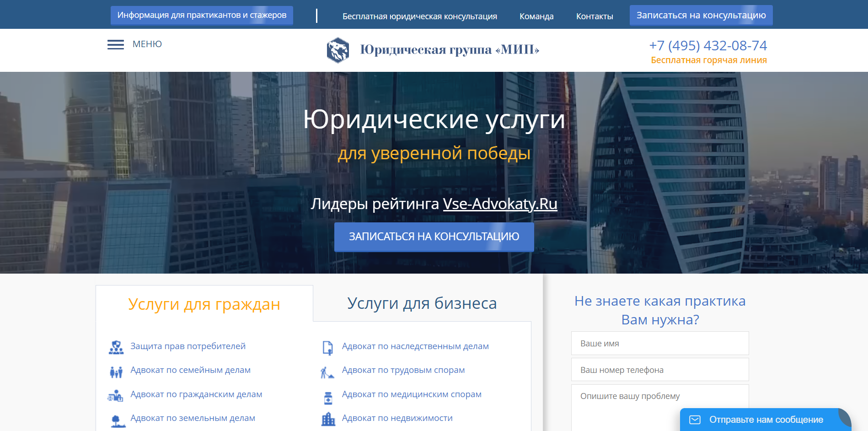The height and width of the screenshot is (431, 868).
Task: Click the Ваше имя input field
Action: click(659, 344)
